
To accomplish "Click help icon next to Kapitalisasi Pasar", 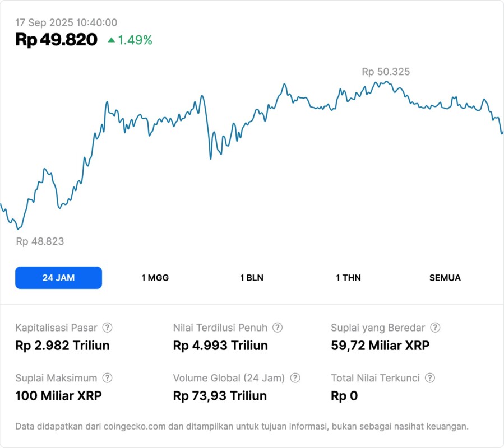I will 108,328.
